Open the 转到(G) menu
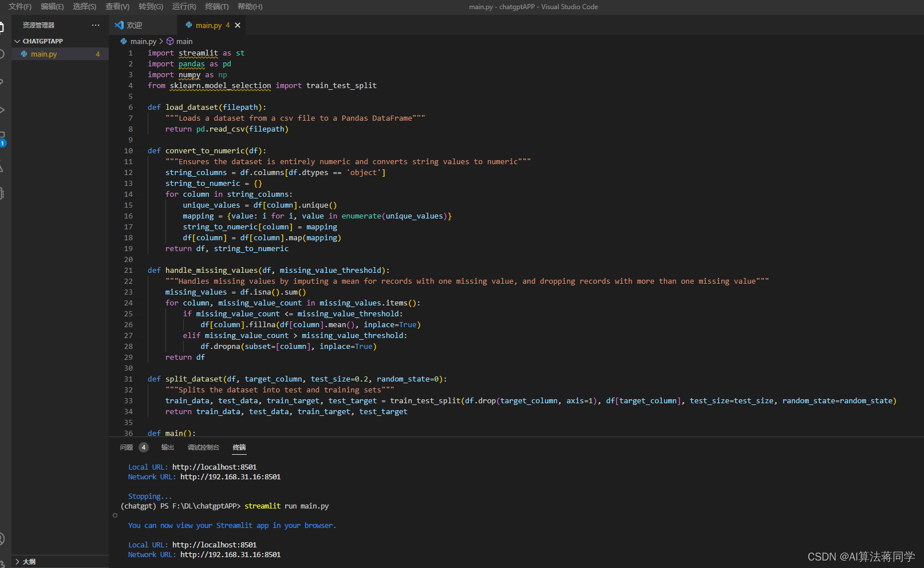The width and height of the screenshot is (924, 568). (151, 7)
